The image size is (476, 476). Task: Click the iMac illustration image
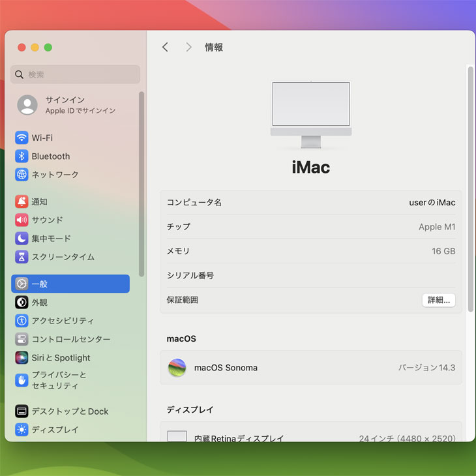(311, 115)
